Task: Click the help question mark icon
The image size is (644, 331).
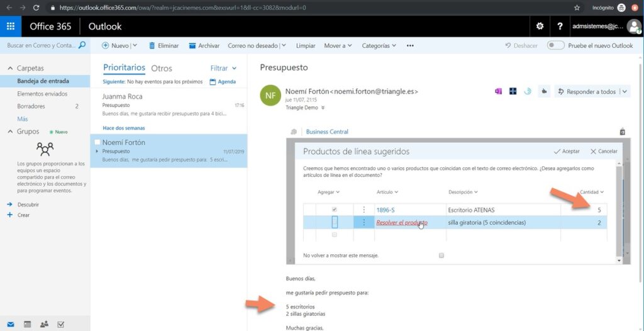Action: click(x=560, y=26)
